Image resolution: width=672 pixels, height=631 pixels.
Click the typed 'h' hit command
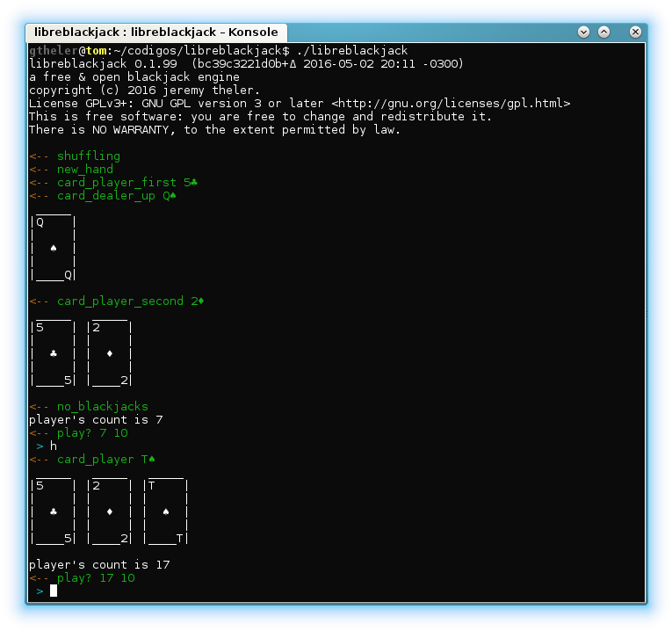(x=53, y=446)
